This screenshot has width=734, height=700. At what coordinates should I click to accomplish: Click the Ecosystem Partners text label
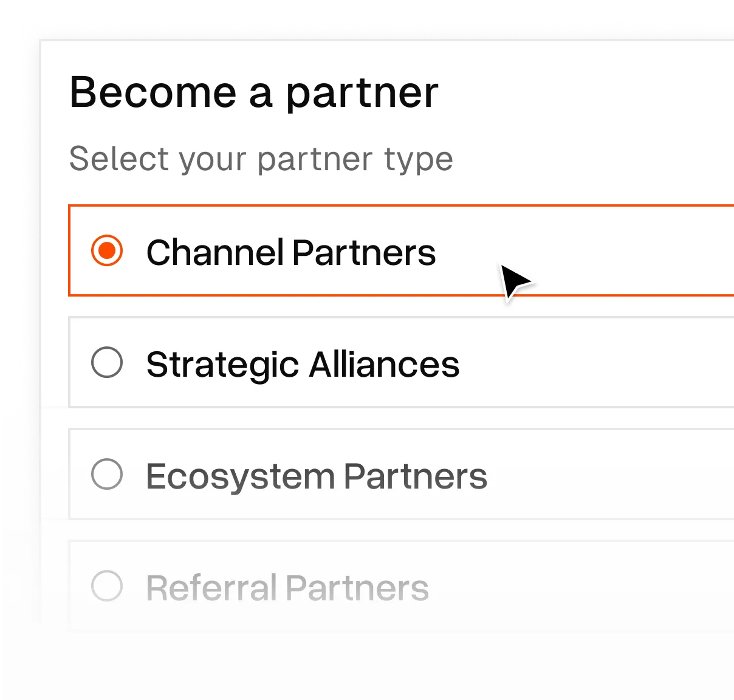(317, 476)
